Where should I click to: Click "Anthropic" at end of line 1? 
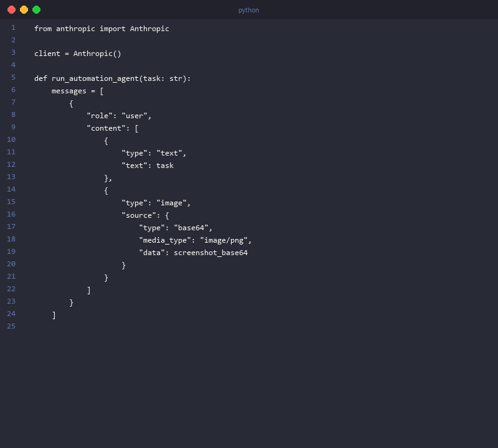point(149,29)
